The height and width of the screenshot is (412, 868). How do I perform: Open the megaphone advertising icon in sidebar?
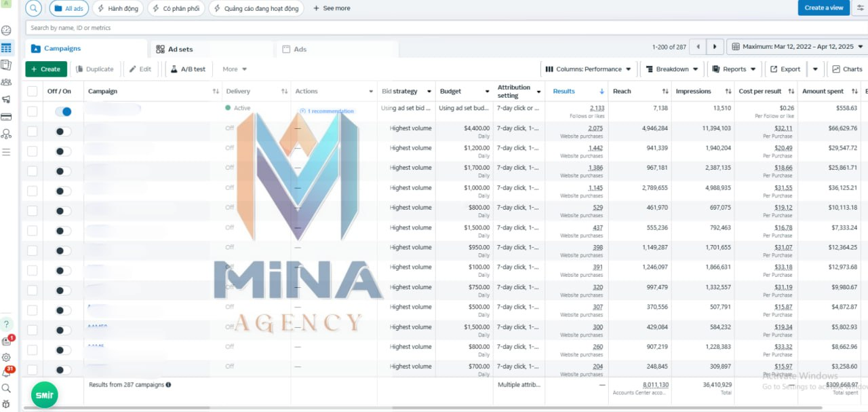[6, 100]
